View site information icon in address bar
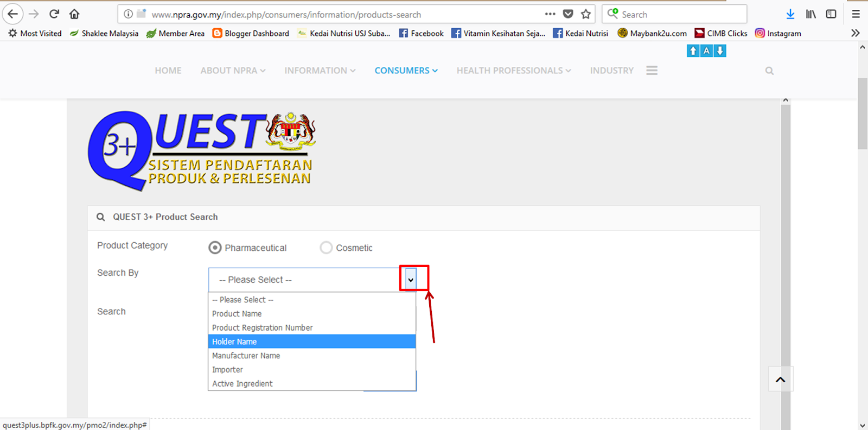The height and width of the screenshot is (430, 868). [x=128, y=14]
